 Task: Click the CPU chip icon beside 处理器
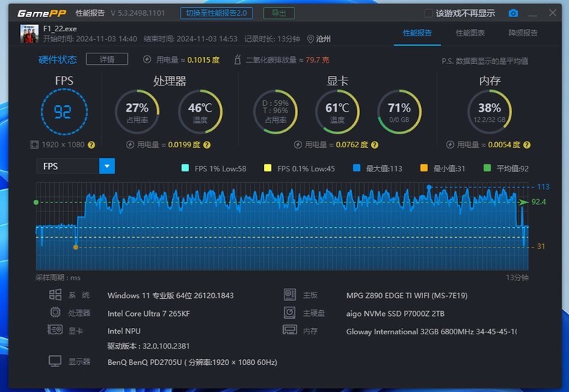(x=55, y=312)
